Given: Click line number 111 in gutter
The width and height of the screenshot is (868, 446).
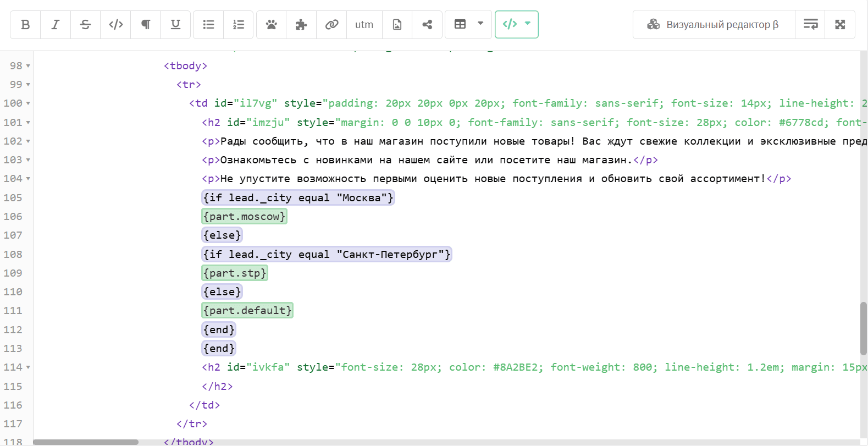Looking at the screenshot, I should click(13, 311).
